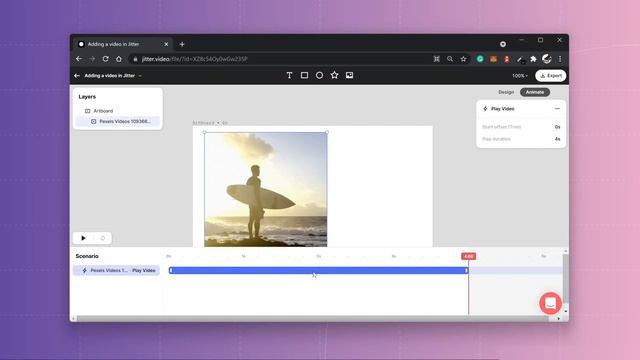Click the browser forward button
Viewport: 640px width, 360px height.
(x=92, y=59)
